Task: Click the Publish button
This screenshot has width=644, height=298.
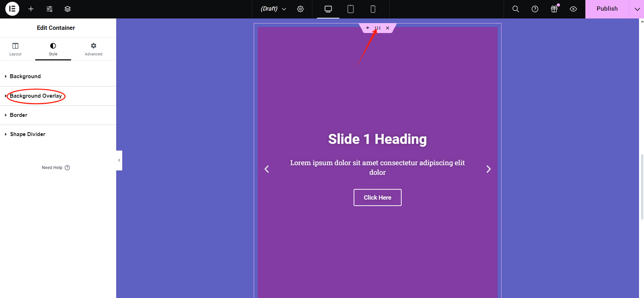Action: 607,9
